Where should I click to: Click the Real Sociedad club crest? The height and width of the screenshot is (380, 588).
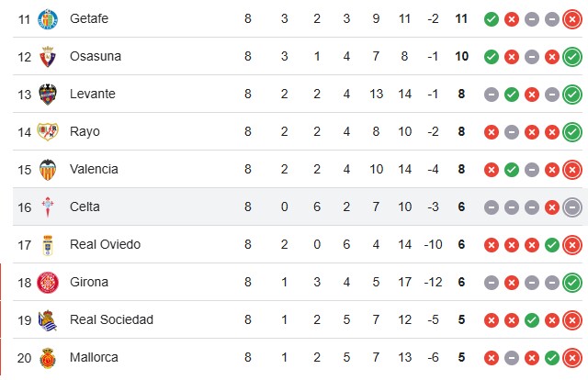pyautogui.click(x=48, y=319)
